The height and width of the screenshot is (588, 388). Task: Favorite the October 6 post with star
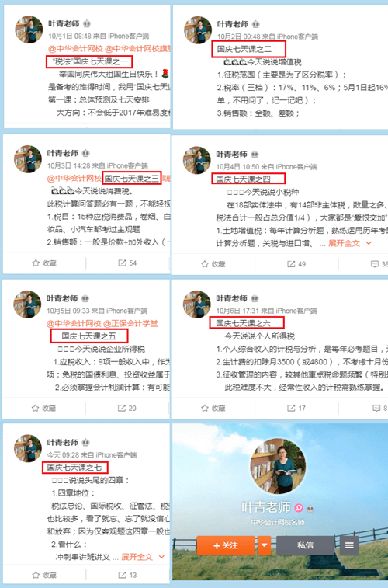click(x=205, y=408)
